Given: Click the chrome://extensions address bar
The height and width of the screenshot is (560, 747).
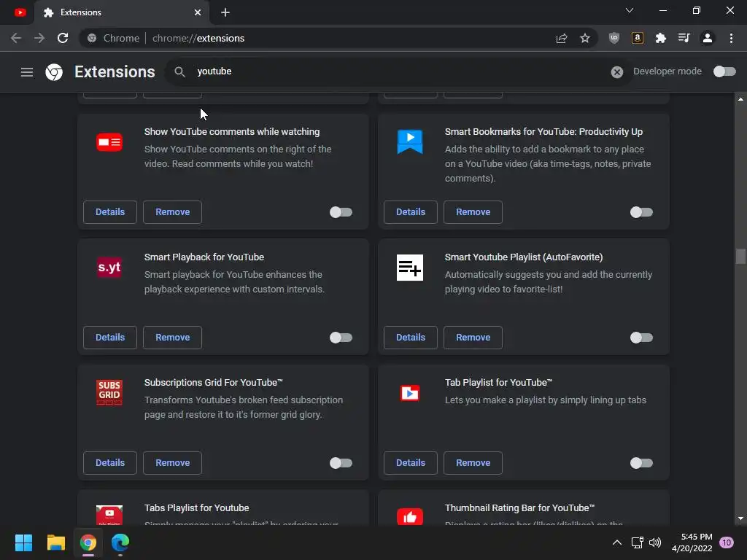Looking at the screenshot, I should click(337, 38).
